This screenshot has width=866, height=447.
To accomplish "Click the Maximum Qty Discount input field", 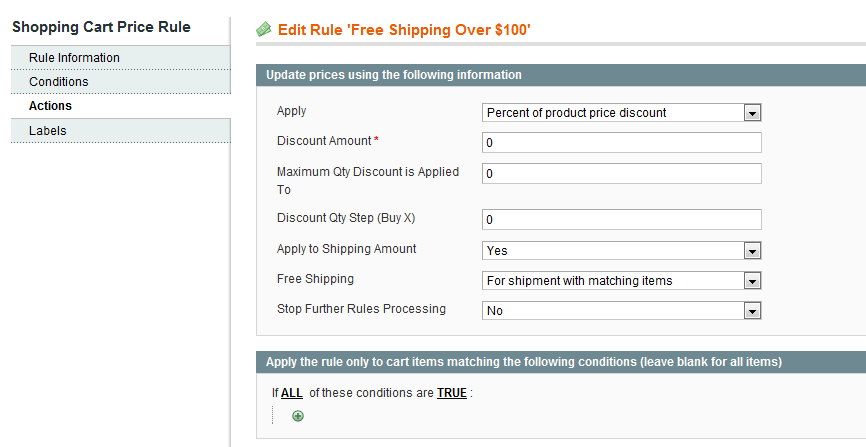I will [x=621, y=173].
